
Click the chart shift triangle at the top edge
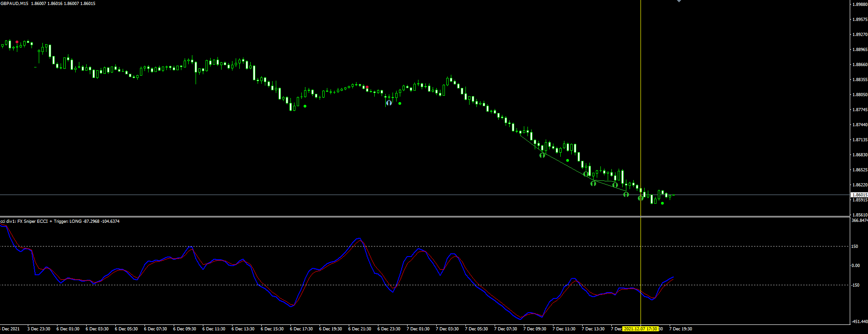[679, 1]
